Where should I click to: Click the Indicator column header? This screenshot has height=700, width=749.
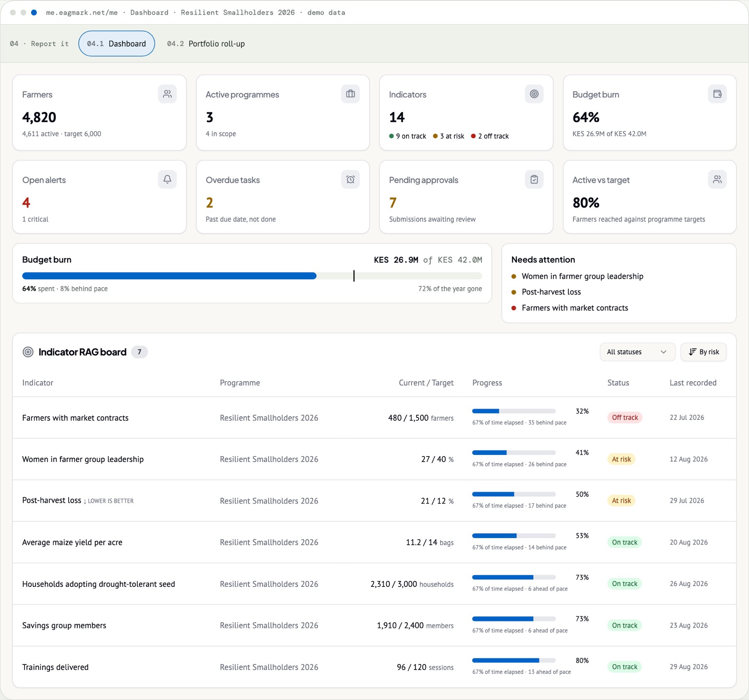click(38, 383)
